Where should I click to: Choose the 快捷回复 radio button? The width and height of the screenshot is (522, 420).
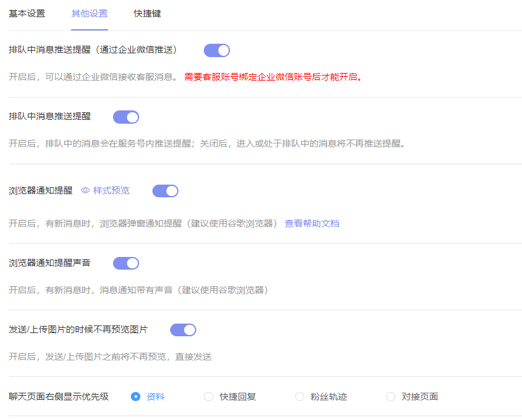[x=209, y=397]
